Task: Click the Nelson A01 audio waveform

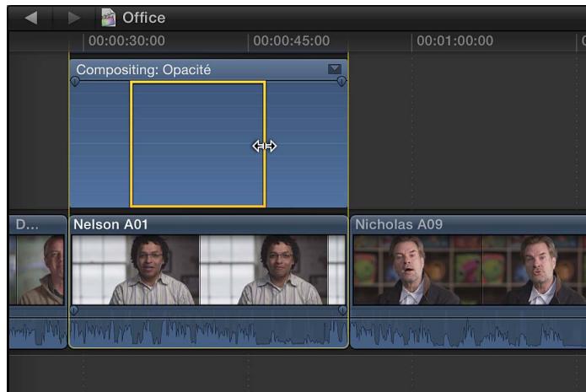Action: [x=208, y=332]
